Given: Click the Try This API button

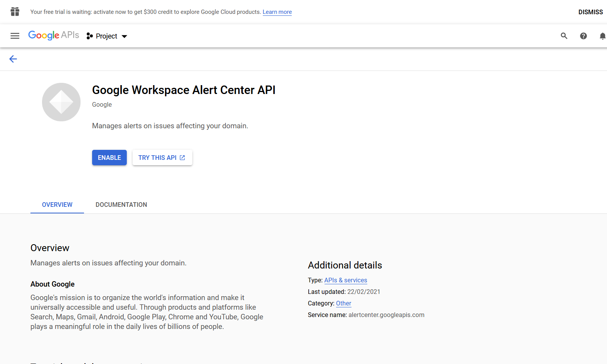Looking at the screenshot, I should [158, 158].
